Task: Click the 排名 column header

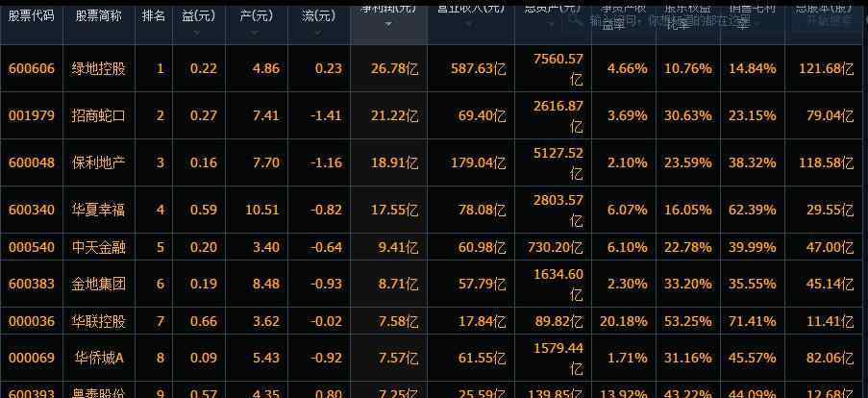Action: [154, 15]
